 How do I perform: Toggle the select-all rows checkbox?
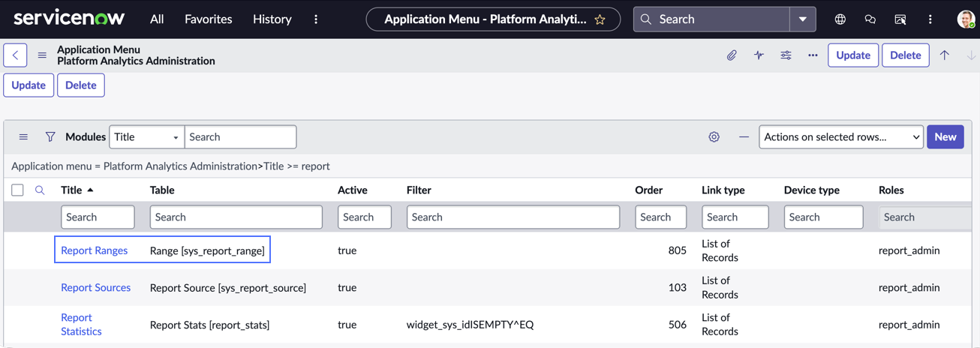17,190
